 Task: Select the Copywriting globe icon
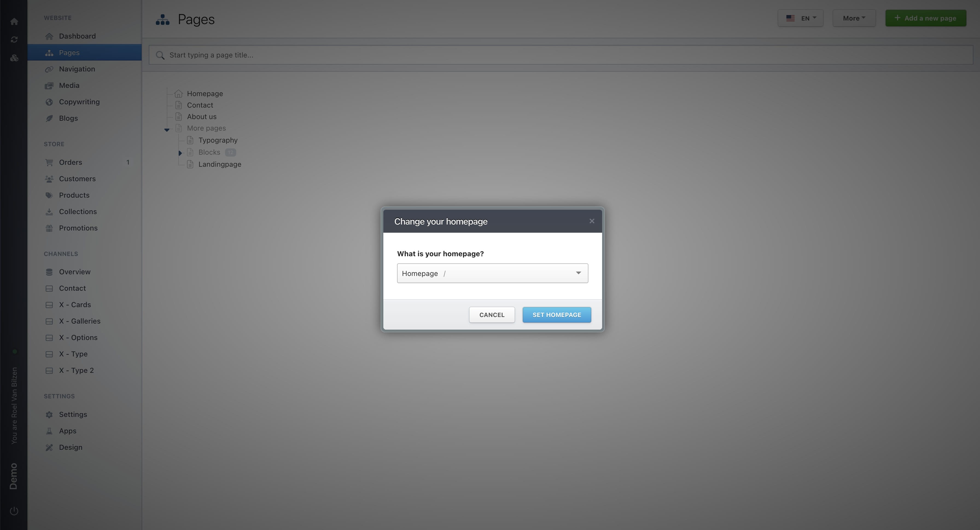(x=49, y=102)
